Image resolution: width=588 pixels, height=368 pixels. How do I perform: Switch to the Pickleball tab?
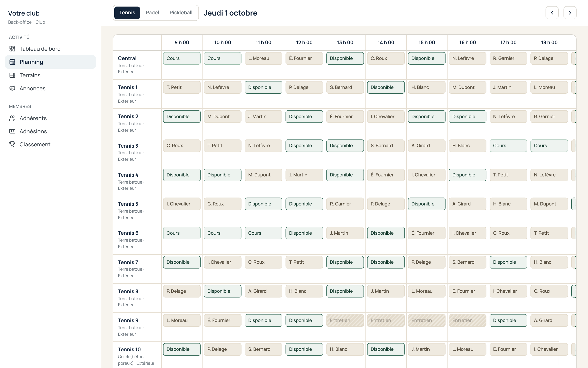coord(181,13)
